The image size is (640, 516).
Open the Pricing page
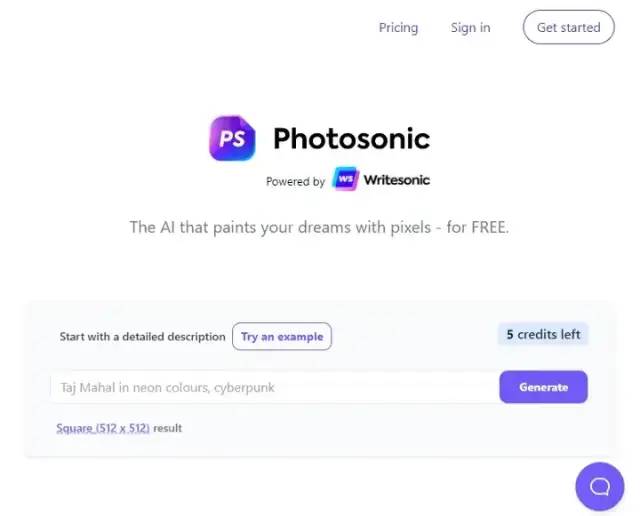(x=398, y=27)
